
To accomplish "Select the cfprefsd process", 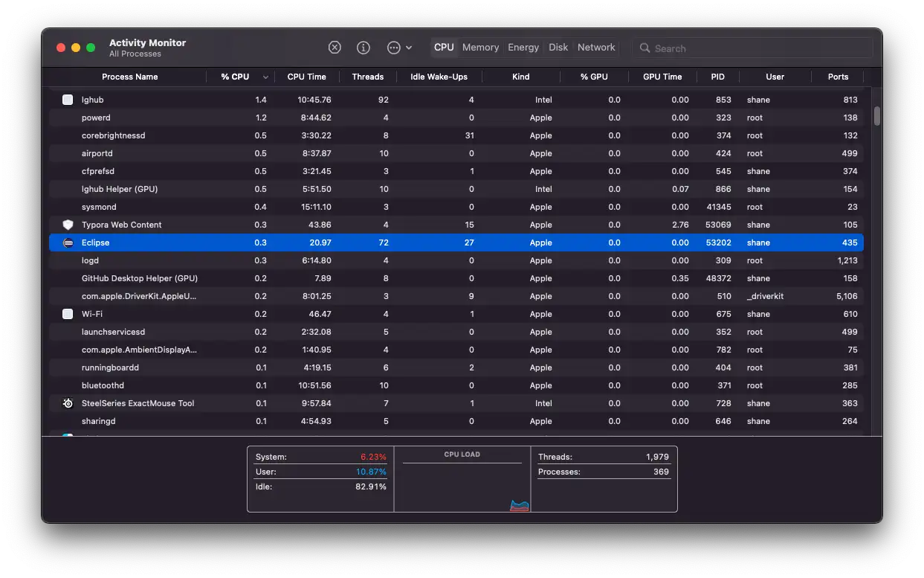I will click(x=456, y=171).
